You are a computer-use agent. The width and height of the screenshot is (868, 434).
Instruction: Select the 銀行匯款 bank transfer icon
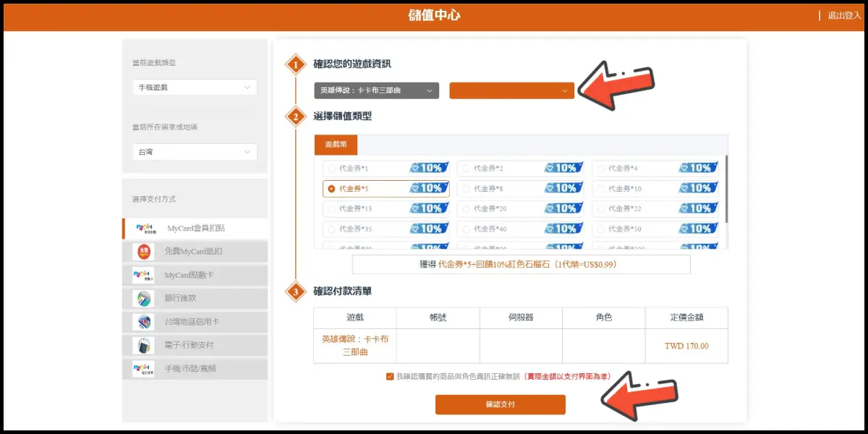[143, 298]
